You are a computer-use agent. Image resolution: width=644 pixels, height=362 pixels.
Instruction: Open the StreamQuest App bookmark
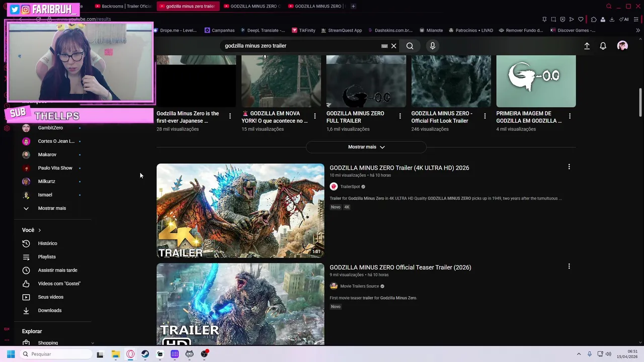tap(341, 30)
